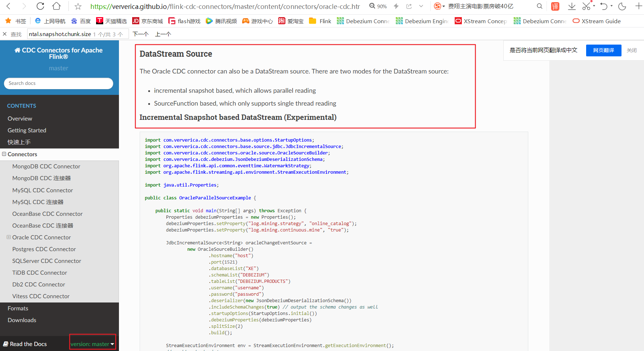
Task: Dismiss translation prompt with 关闭
Action: tap(631, 50)
